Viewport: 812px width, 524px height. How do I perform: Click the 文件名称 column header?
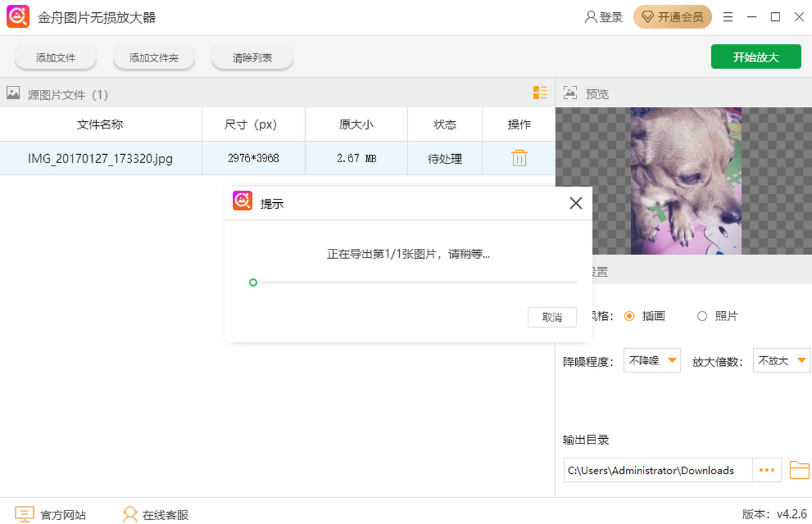100,124
